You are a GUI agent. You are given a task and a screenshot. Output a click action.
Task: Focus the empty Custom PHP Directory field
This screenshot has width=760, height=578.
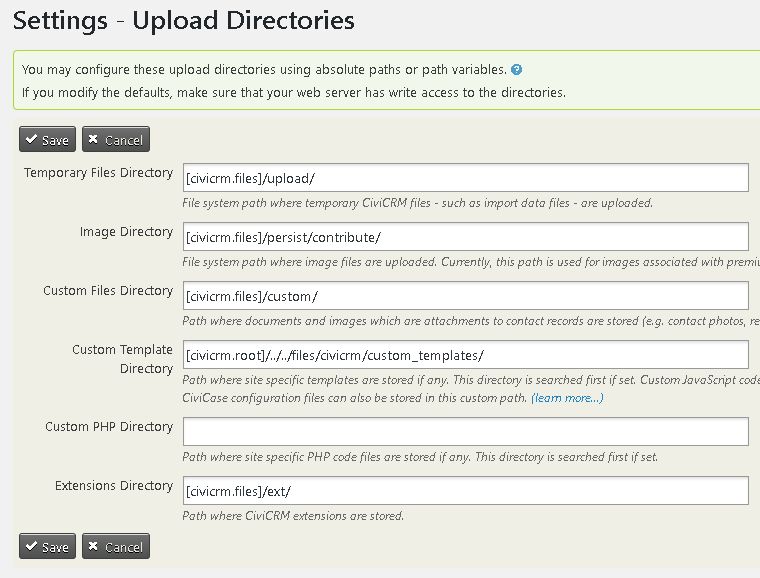(x=466, y=432)
